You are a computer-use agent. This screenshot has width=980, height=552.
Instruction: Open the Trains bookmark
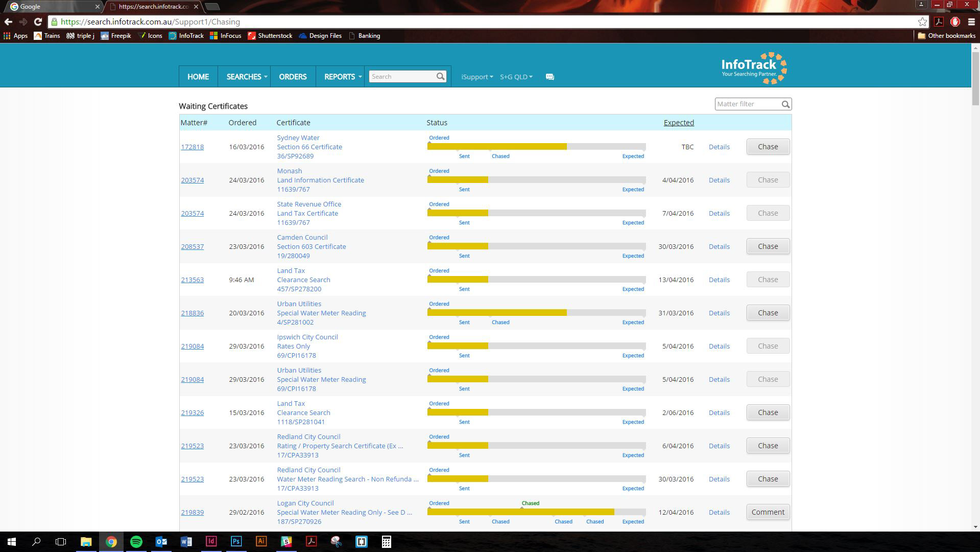[46, 36]
